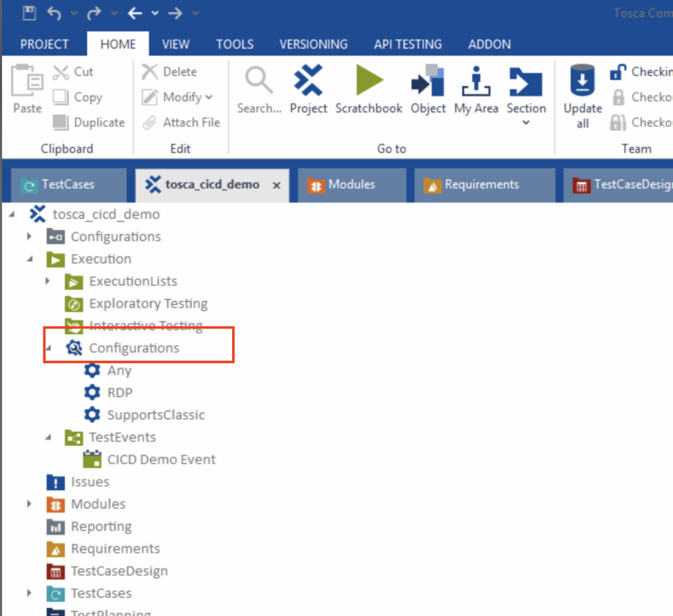Click the Go to Object icon

pyautogui.click(x=427, y=80)
